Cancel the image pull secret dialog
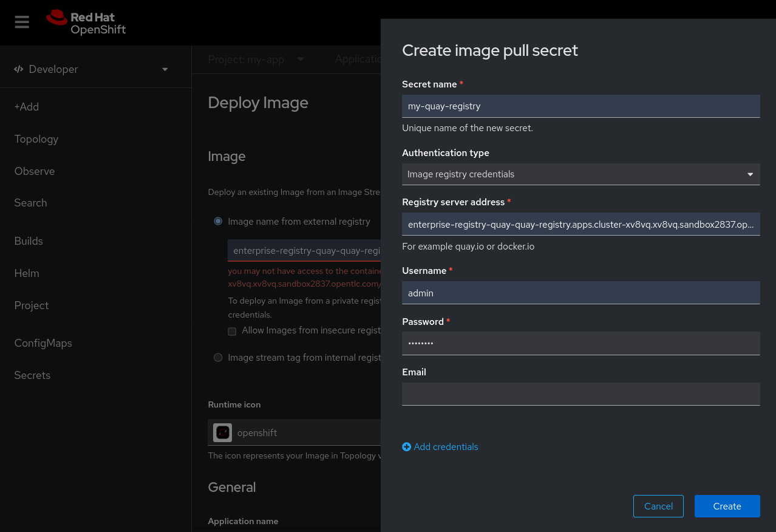 coord(658,506)
